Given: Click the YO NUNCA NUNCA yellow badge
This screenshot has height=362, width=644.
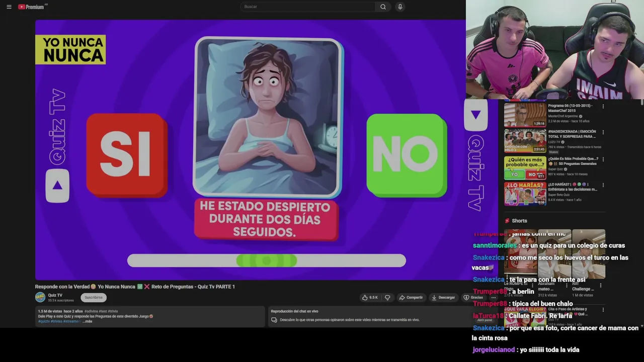Looking at the screenshot, I should (x=70, y=49).
